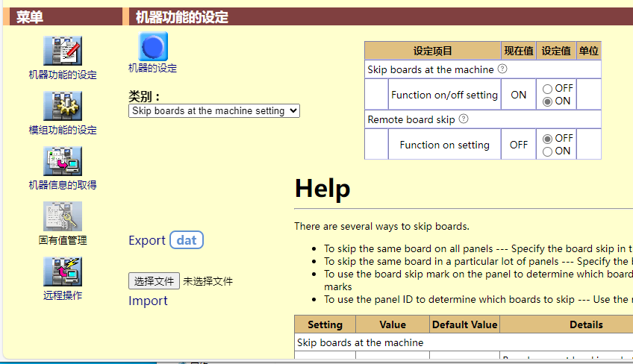Click the 模组功能的设定 menu label
The height and width of the screenshot is (364, 633).
coord(63,130)
